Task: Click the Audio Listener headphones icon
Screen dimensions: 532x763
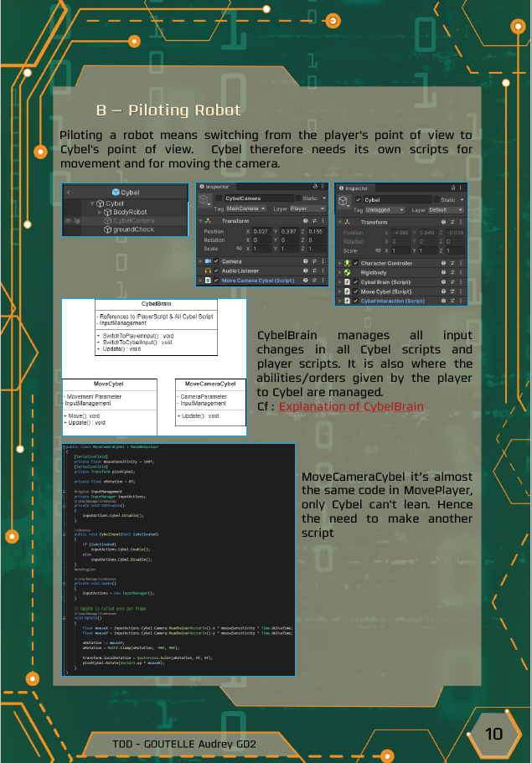Action: tap(208, 271)
